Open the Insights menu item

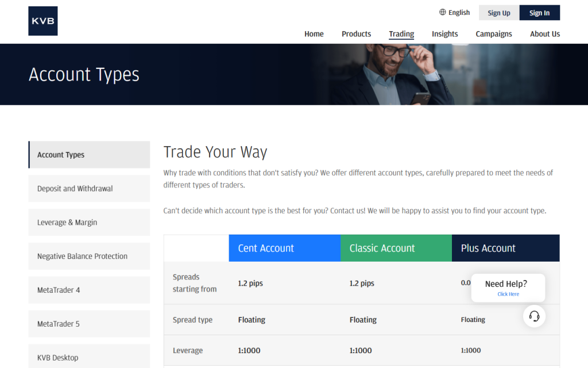(444, 34)
